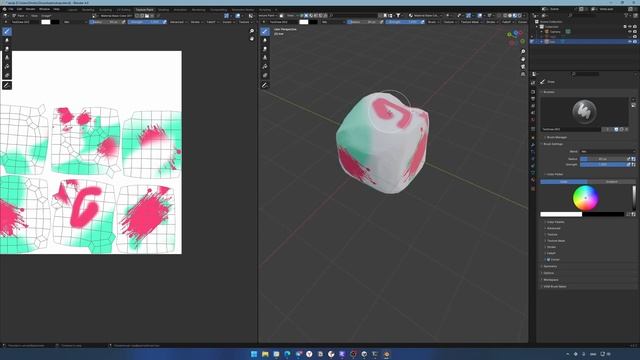Click the green Y axis on navigation gizmo

pyautogui.click(x=510, y=35)
